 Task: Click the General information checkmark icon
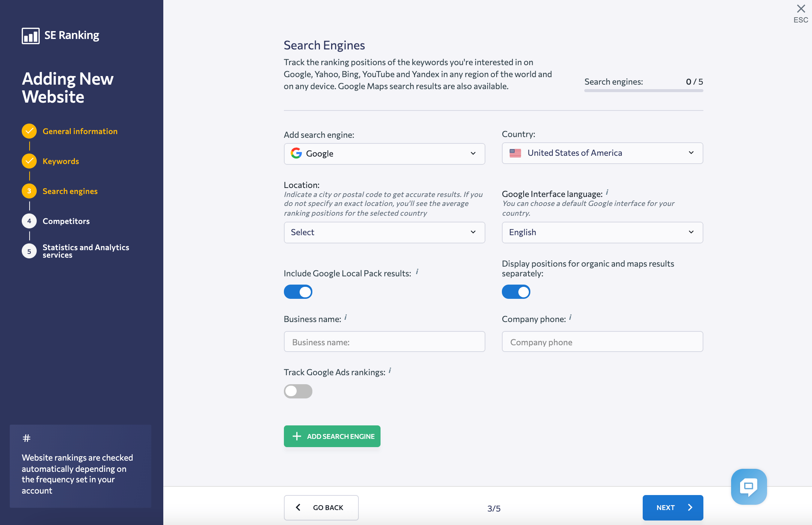tap(29, 131)
